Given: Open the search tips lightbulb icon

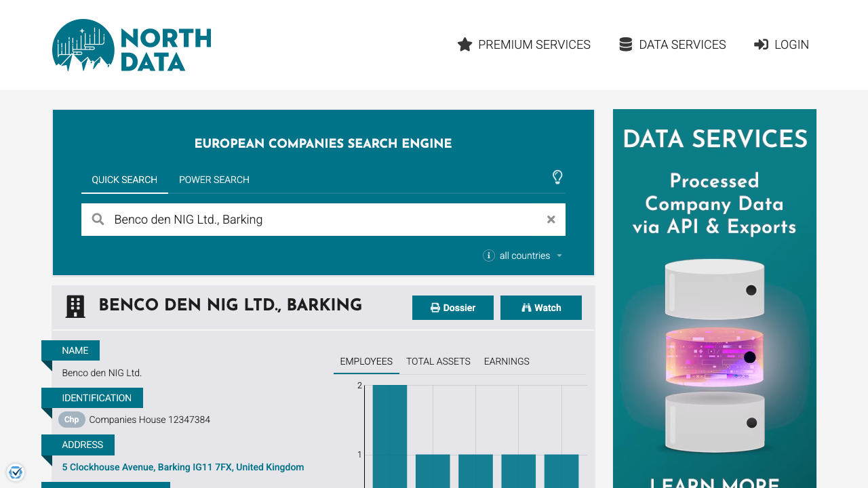Looking at the screenshot, I should 557,177.
